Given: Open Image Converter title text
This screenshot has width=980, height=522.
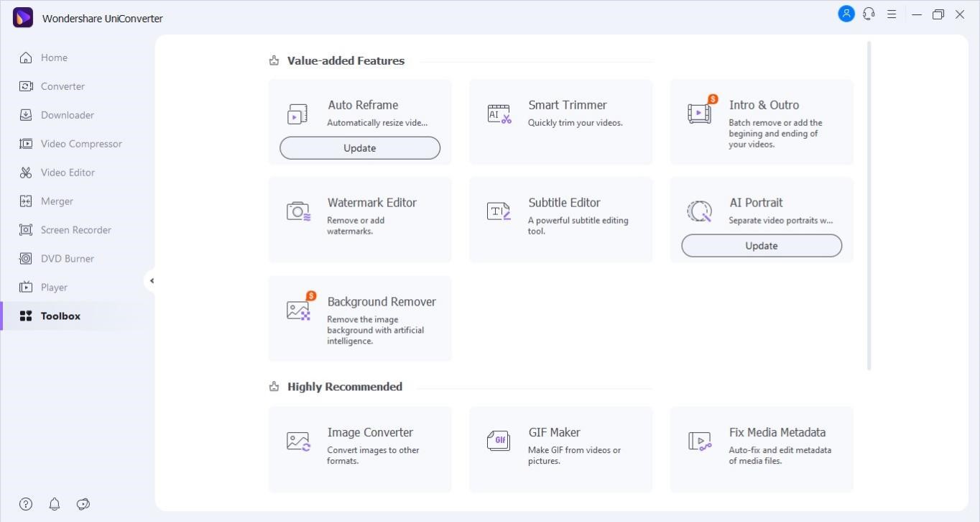Looking at the screenshot, I should click(370, 433).
